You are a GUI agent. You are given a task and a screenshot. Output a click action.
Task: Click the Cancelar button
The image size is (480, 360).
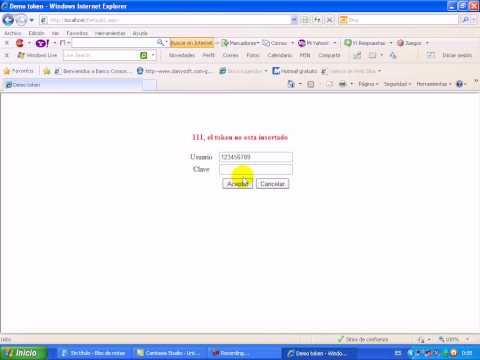(272, 184)
